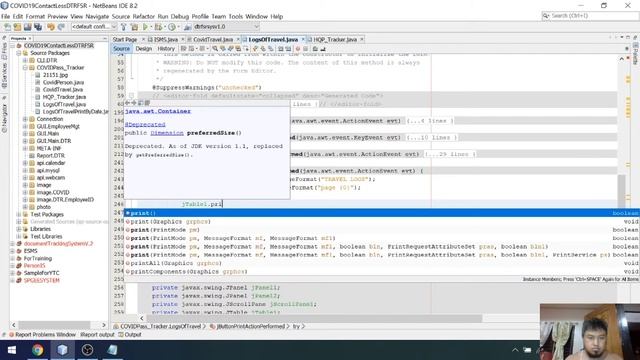Image resolution: width=640 pixels, height=360 pixels.
Task: Switch to the HQP_Tracker.java tab
Action: click(335, 40)
